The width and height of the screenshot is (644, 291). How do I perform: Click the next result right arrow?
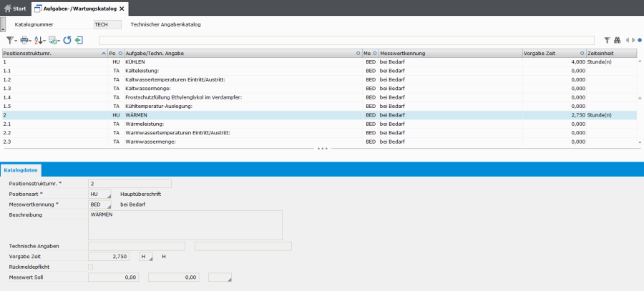[634, 40]
